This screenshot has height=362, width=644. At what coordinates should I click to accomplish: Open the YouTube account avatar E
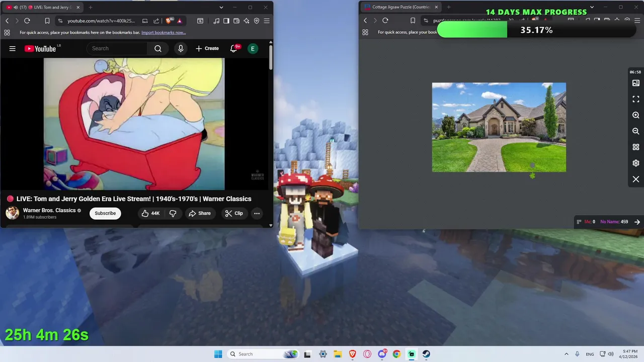point(253,48)
